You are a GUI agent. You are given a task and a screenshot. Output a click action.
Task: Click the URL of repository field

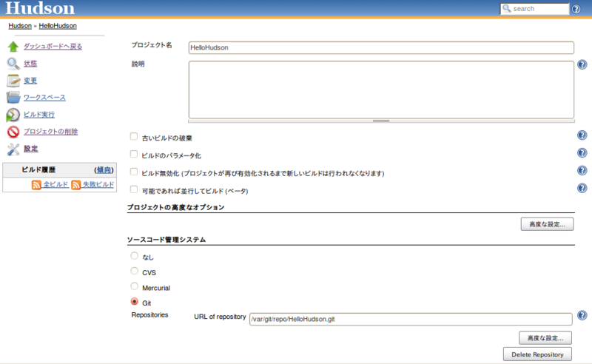411,319
